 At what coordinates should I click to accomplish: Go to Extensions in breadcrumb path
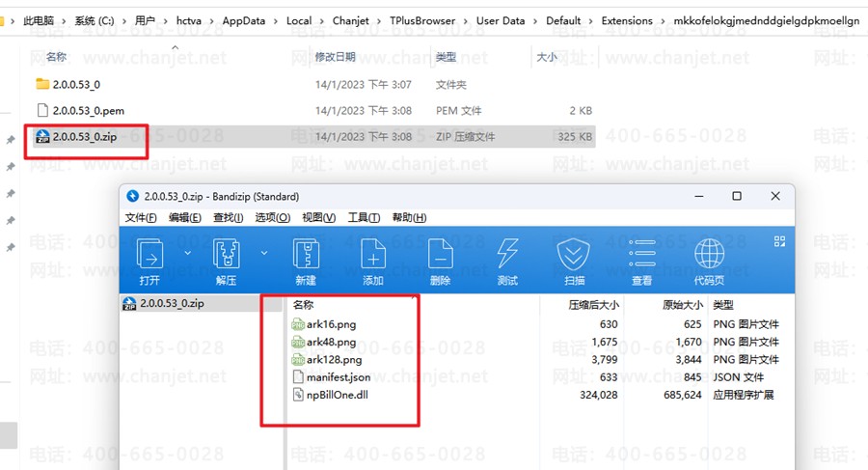[x=627, y=20]
